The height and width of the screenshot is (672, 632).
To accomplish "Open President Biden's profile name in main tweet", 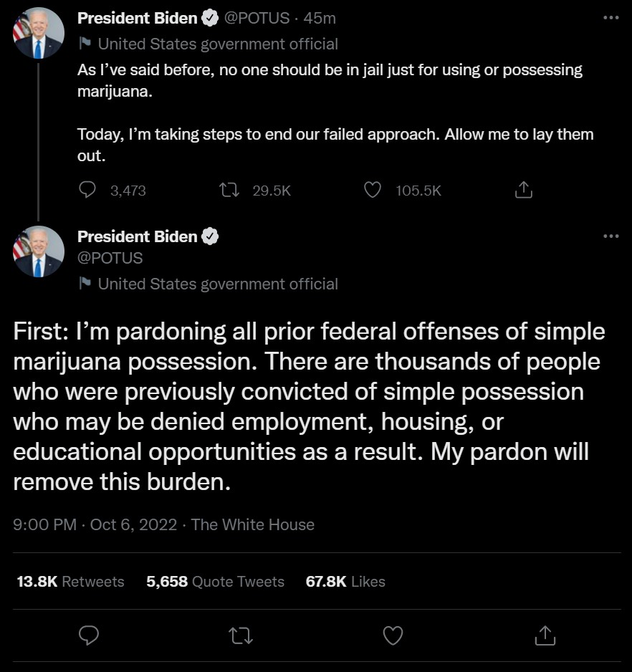I will pyautogui.click(x=137, y=236).
